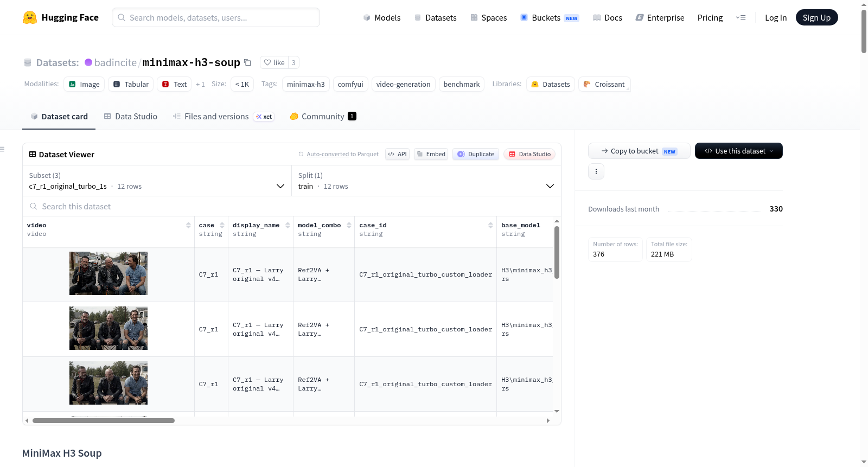Copy dataset name with the copy icon

247,62
